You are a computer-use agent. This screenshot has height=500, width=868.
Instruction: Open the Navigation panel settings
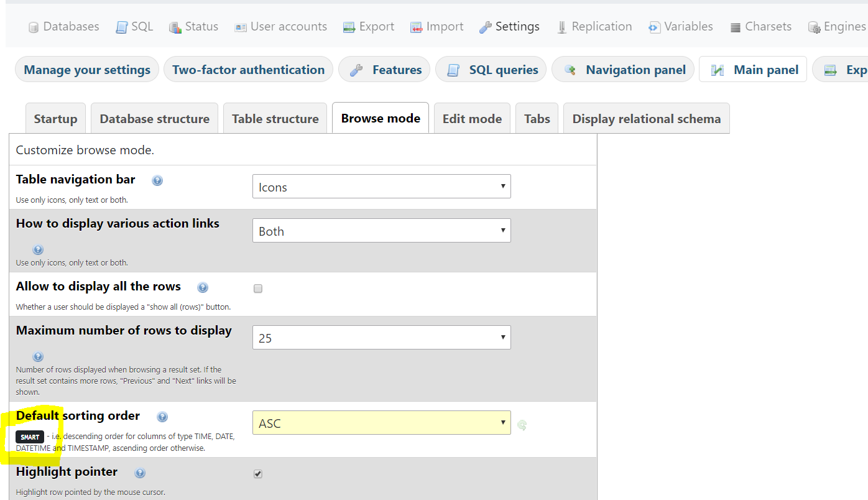[622, 69]
